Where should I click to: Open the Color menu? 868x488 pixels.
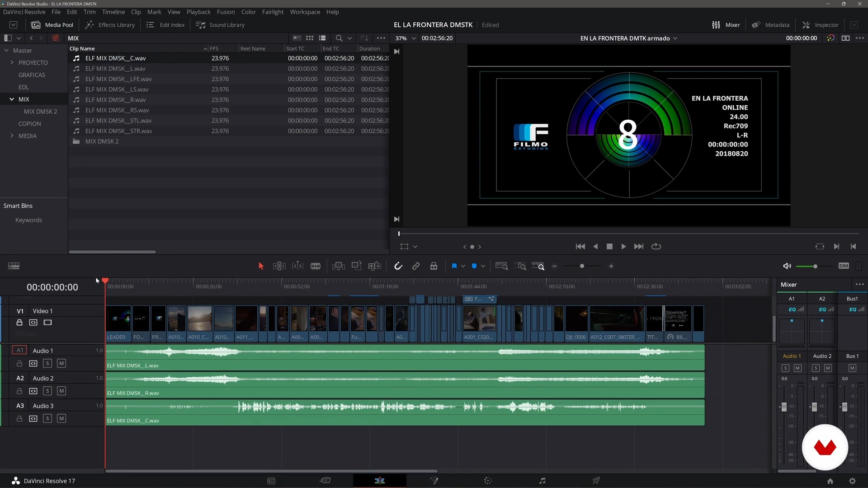(248, 12)
